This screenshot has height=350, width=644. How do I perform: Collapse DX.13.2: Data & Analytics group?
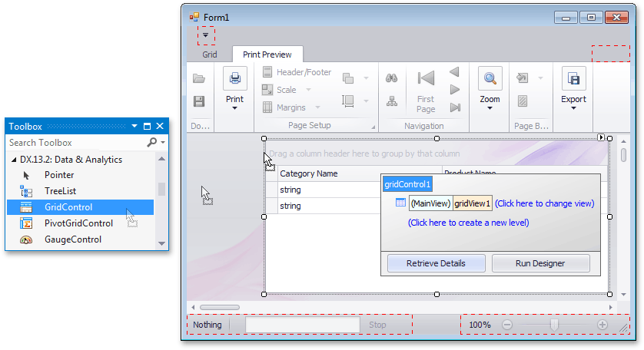14,160
